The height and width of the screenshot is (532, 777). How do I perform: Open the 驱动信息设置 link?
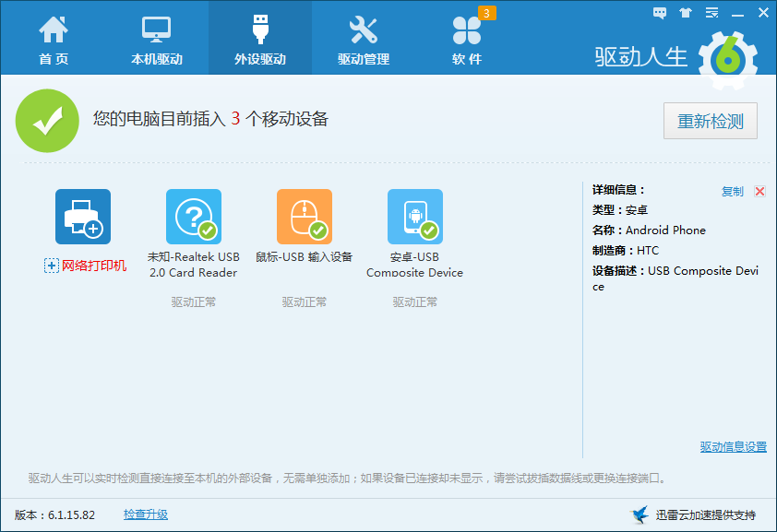pos(733,446)
